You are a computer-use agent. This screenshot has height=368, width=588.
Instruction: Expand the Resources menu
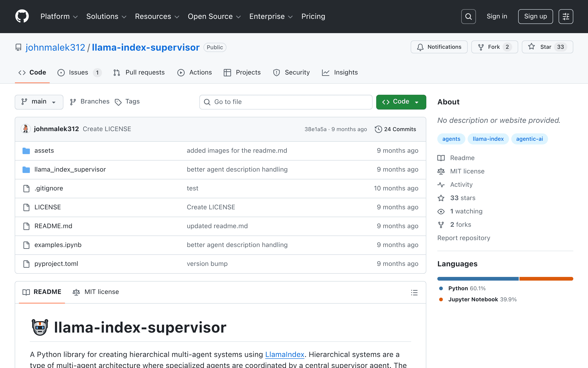pos(157,16)
